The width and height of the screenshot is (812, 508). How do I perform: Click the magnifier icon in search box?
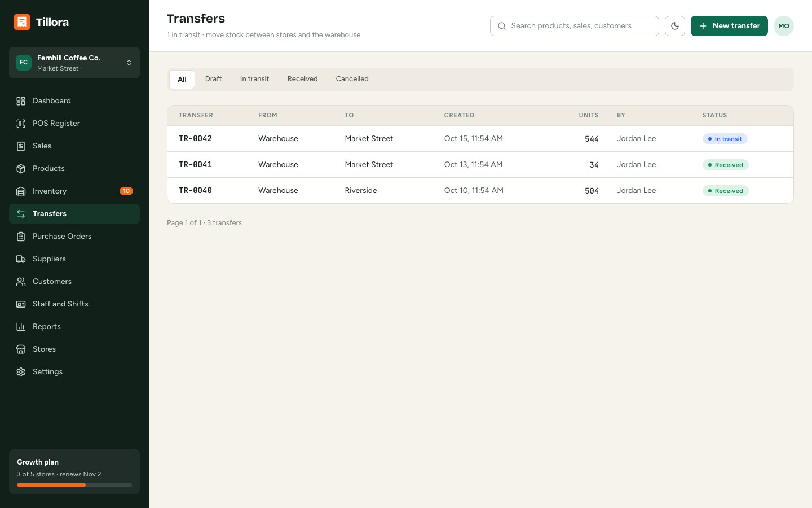point(502,26)
